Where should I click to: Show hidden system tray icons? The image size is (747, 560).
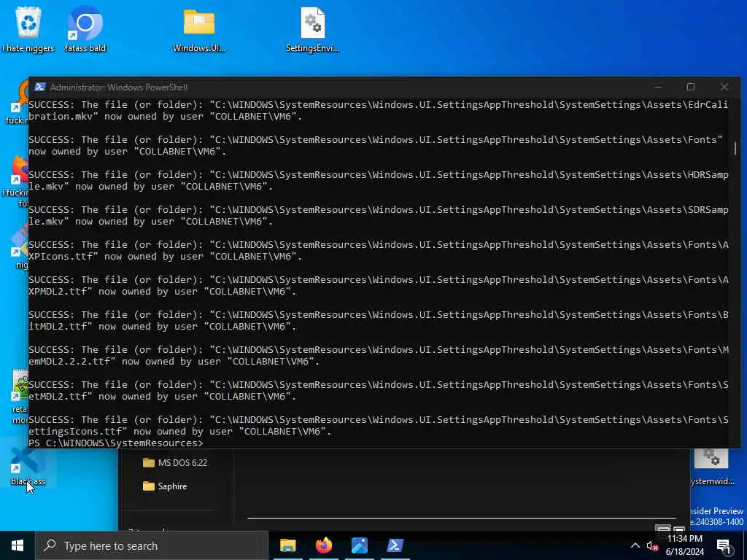click(x=635, y=546)
